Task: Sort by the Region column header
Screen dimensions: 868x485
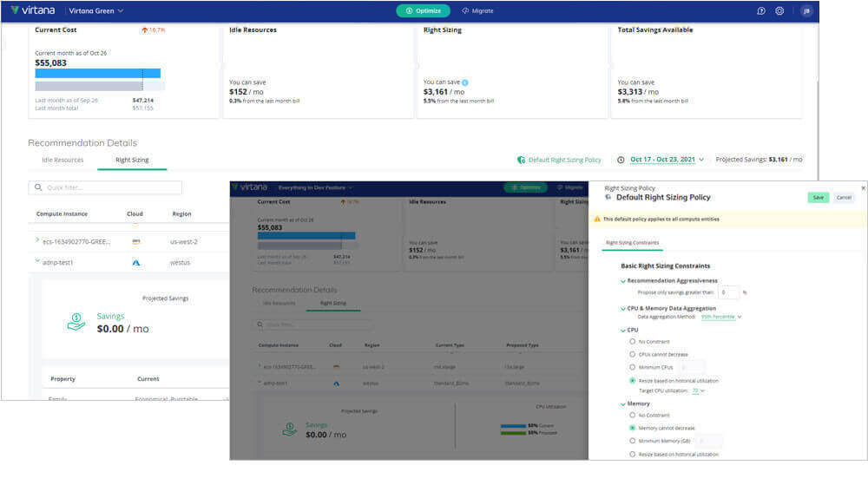Action: (x=181, y=213)
